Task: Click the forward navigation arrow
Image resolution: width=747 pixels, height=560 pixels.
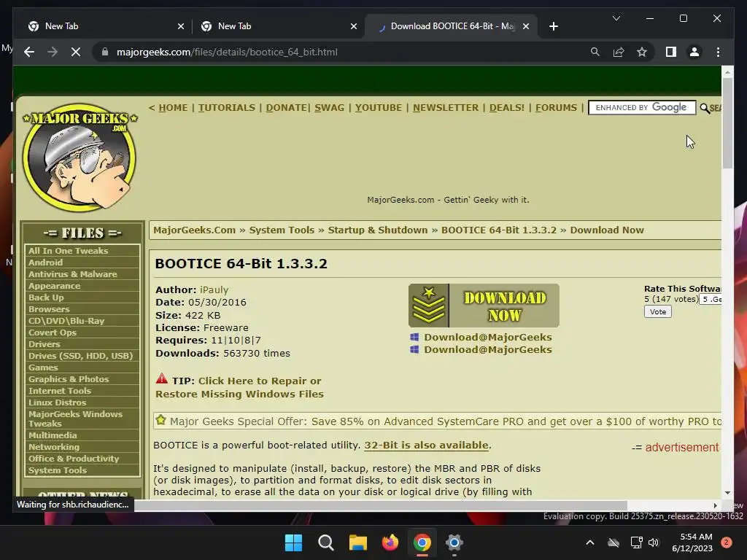Action: (x=53, y=52)
